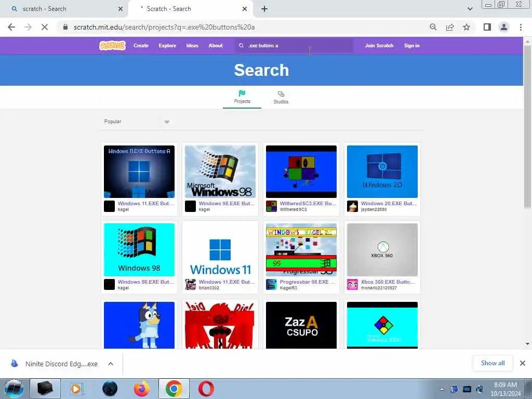
Task: Open Bluey blue project thumbnail
Action: (139, 325)
